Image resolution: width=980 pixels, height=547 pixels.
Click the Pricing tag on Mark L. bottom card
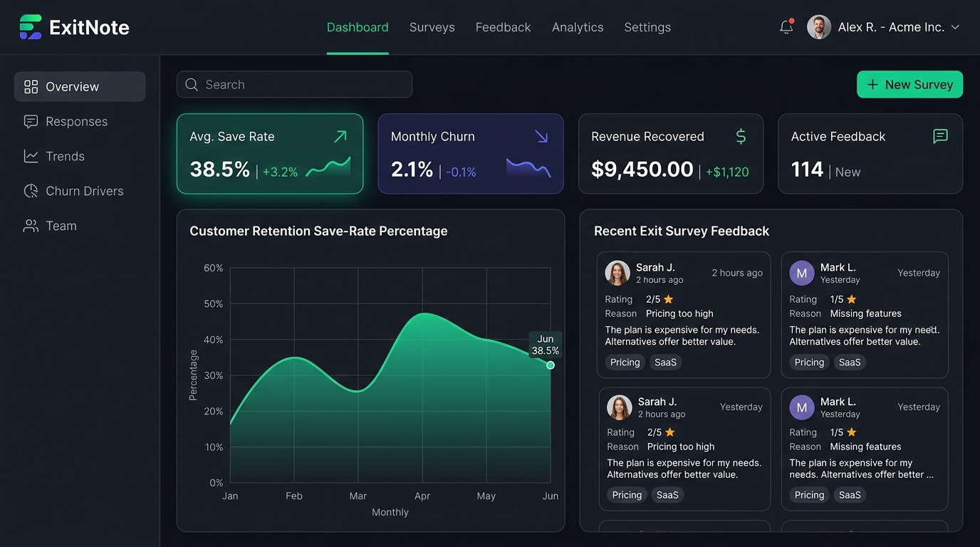[x=809, y=495]
